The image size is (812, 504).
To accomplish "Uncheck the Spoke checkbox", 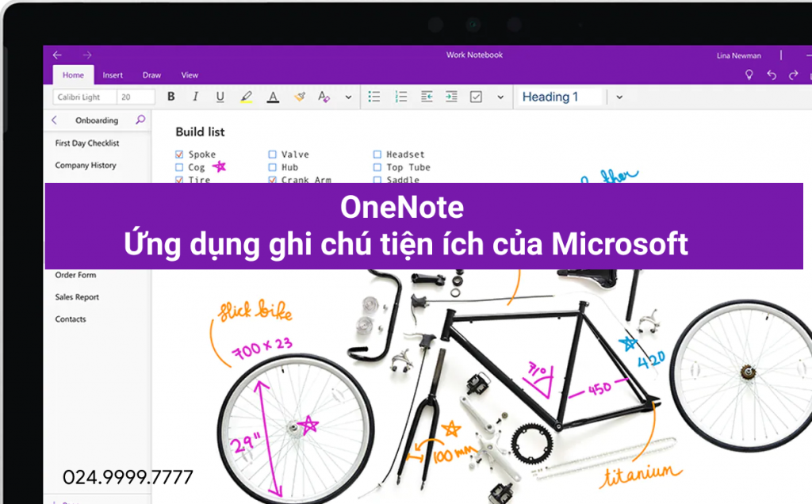I will point(178,154).
